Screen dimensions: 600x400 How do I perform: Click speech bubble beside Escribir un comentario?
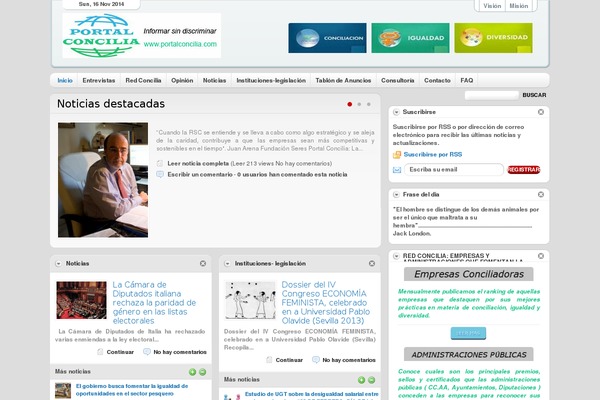(160, 175)
